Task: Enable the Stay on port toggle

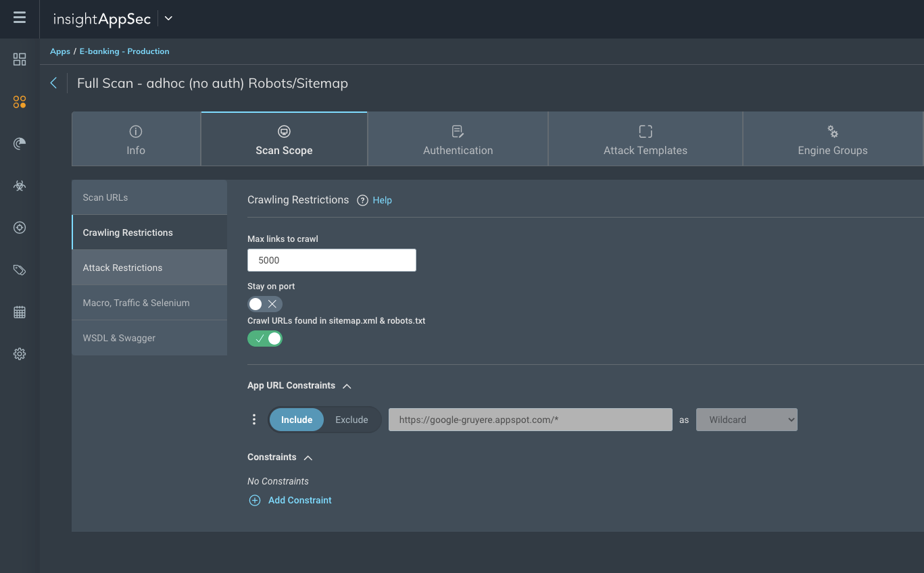Action: coord(264,304)
